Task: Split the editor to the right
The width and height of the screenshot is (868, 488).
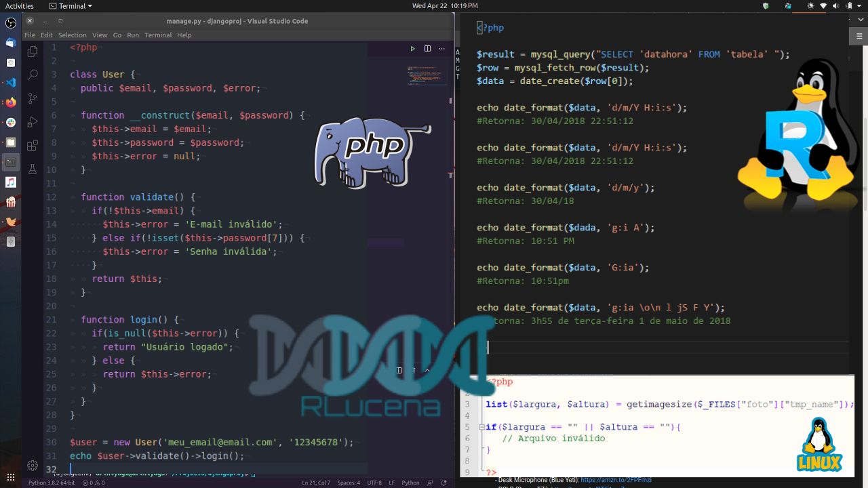Action: click(x=427, y=49)
